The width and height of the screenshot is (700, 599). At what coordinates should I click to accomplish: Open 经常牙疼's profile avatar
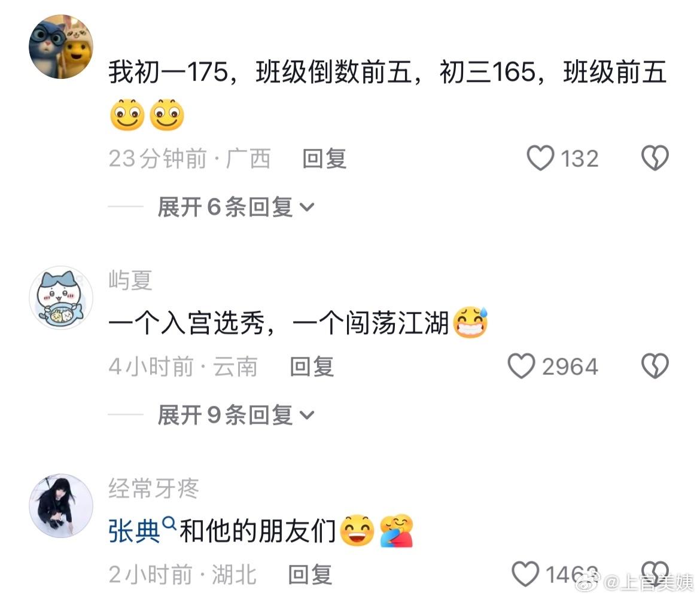[x=61, y=506]
